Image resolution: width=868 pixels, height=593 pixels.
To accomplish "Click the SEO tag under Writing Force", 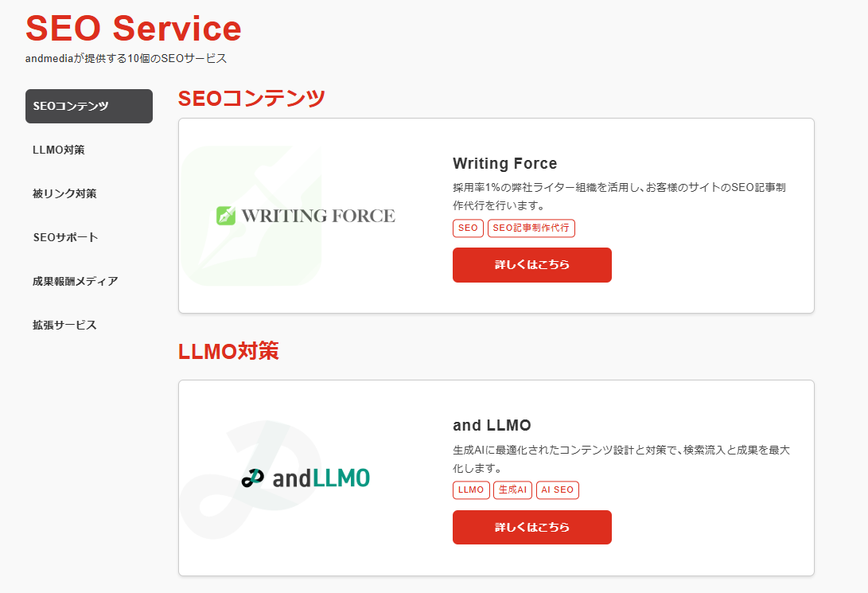I will (x=468, y=228).
